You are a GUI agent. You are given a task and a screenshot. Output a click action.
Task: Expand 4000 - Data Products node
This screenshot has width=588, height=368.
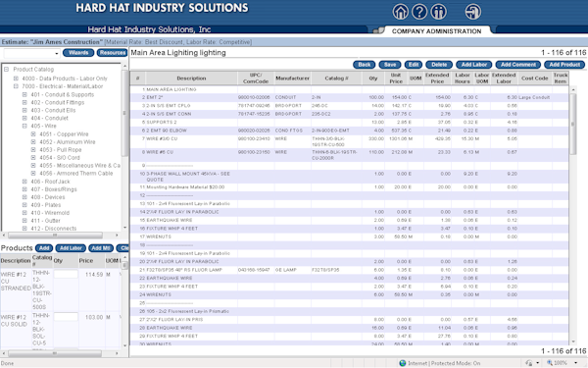[x=16, y=79]
